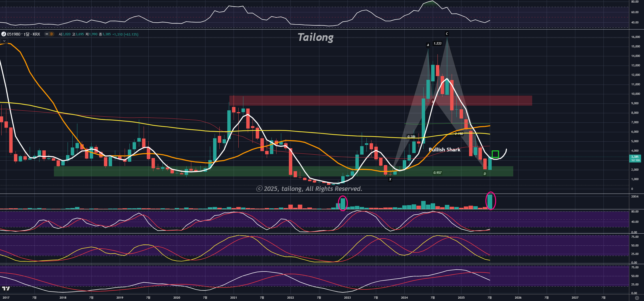Click the 10,000 level on price axis
The width and height of the screenshot is (644, 301).
point(635,94)
